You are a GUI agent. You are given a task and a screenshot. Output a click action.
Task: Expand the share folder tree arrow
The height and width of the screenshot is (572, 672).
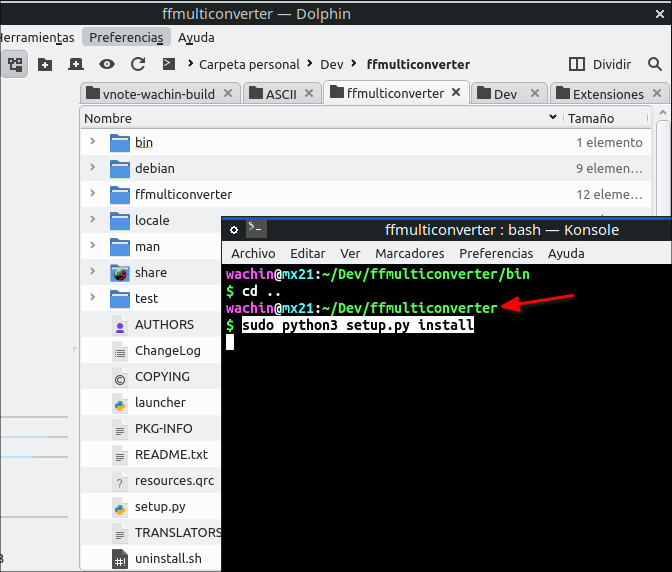tap(92, 271)
